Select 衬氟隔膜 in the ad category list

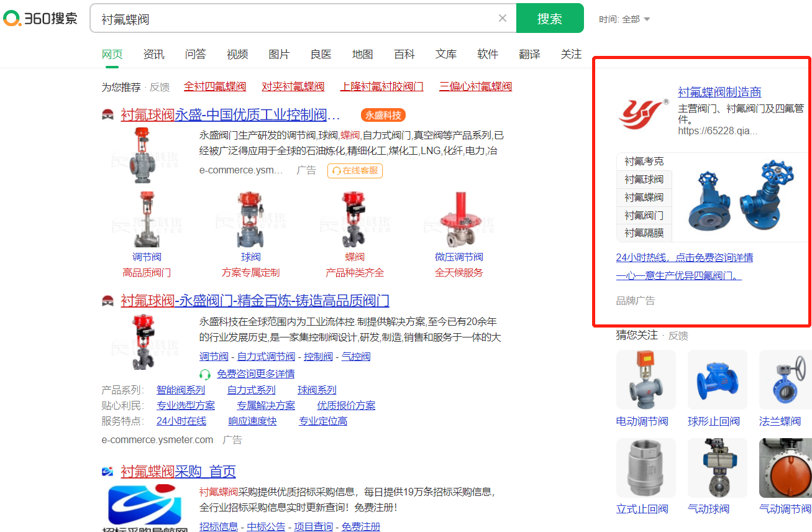tap(644, 233)
